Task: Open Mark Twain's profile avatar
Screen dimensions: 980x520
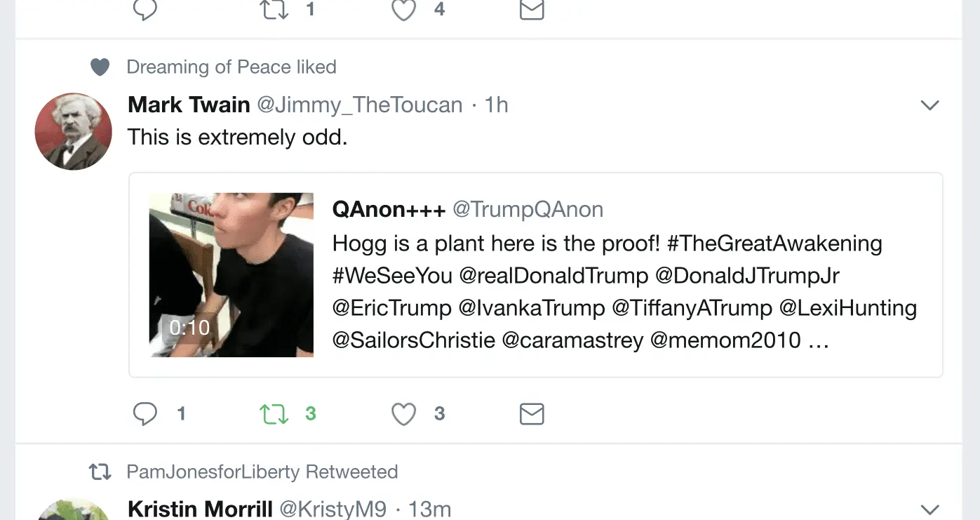Action: 74,131
